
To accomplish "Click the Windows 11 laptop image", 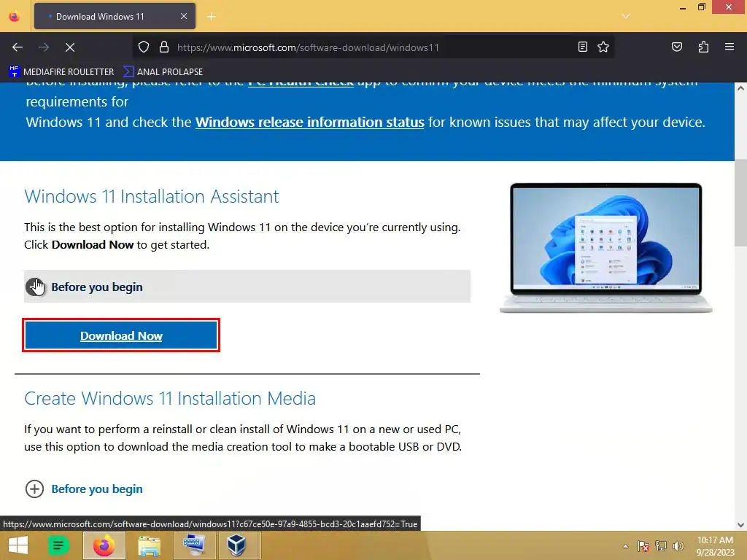I will click(x=605, y=248).
